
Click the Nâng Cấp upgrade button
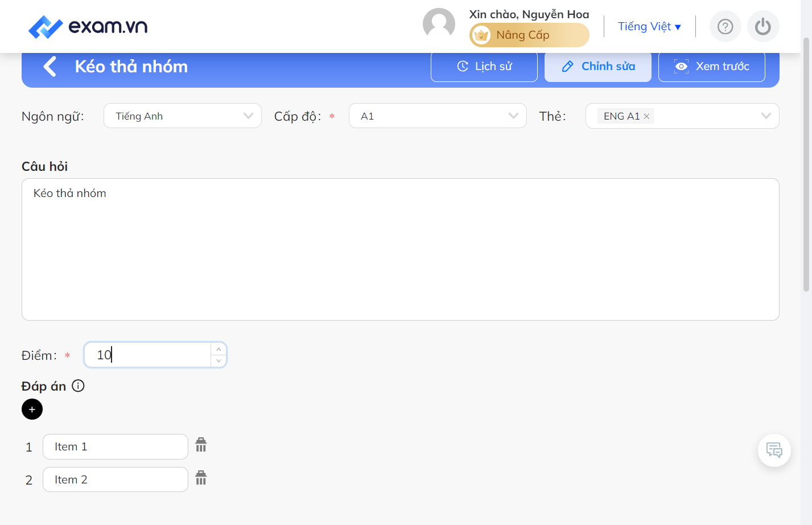pyautogui.click(x=529, y=35)
